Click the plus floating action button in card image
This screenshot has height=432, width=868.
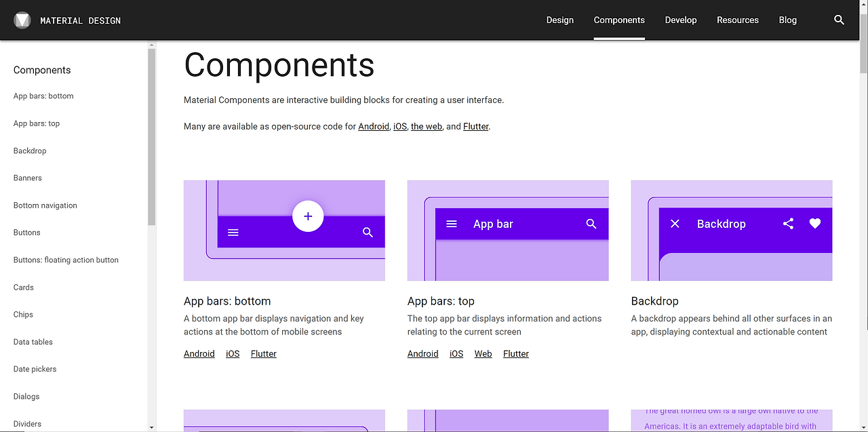point(308,216)
